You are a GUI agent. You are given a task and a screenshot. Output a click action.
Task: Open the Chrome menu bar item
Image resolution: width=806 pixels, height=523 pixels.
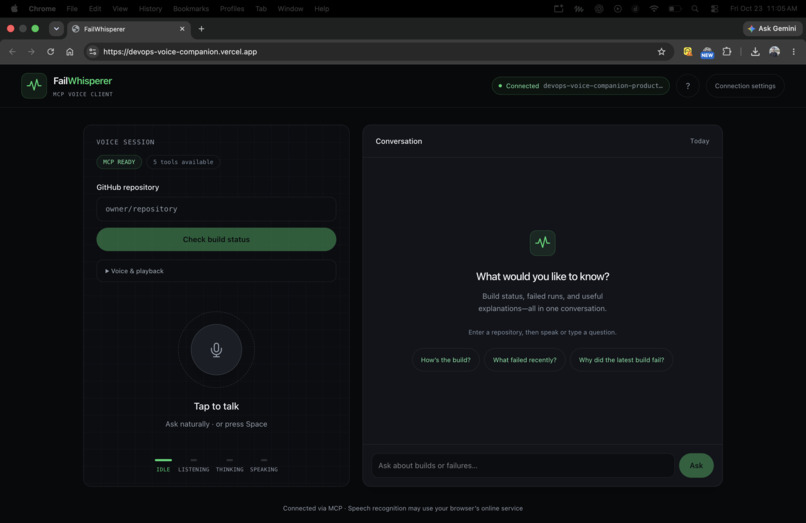[x=42, y=9]
